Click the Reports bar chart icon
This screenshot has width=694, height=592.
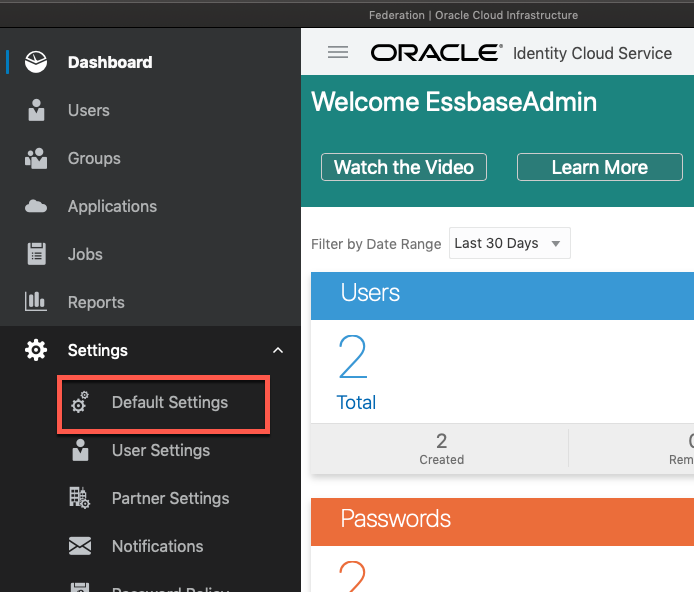pyautogui.click(x=36, y=302)
